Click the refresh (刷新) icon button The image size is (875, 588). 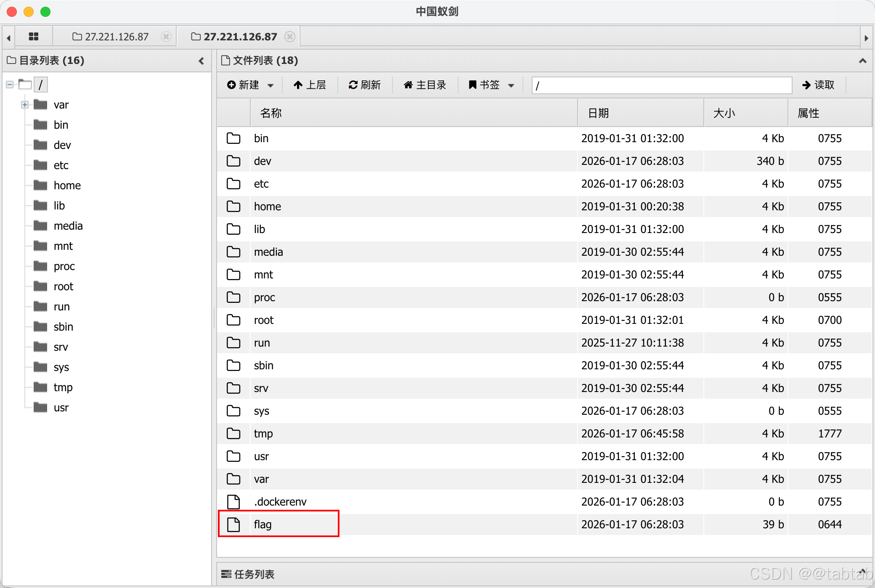(364, 85)
